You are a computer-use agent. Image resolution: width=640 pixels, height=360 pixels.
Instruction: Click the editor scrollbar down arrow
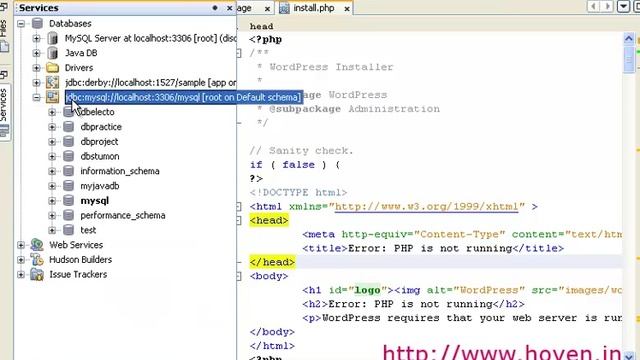(629, 356)
